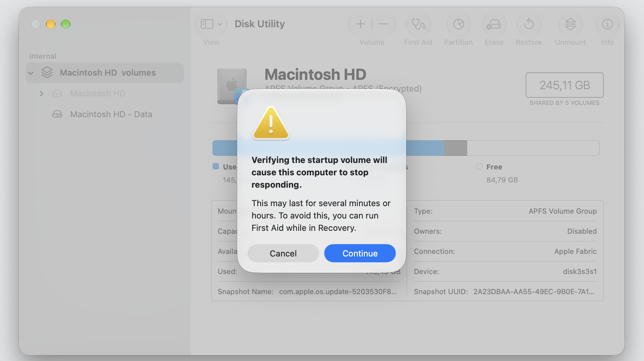This screenshot has width=644, height=361.
Task: Click 'SHARED BY 5 VOLUMES' label
Action: click(x=564, y=103)
